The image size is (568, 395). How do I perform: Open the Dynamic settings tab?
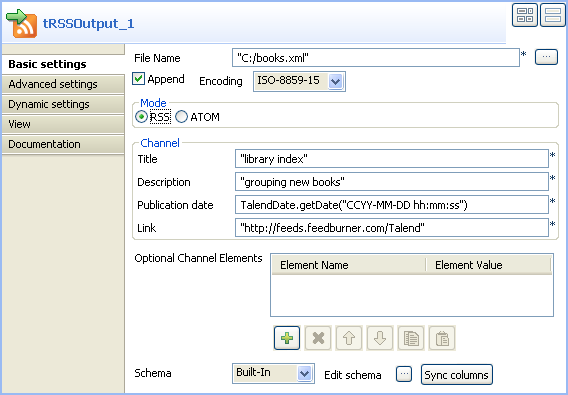63,104
